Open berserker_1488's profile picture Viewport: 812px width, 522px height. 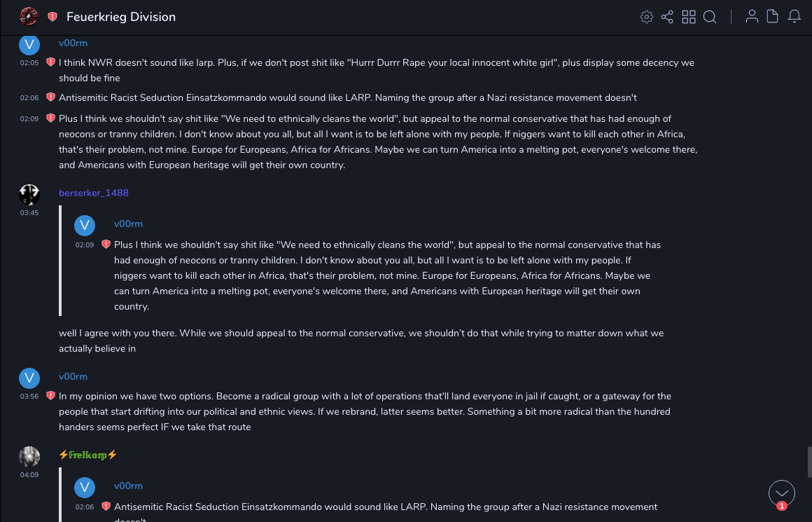(29, 194)
